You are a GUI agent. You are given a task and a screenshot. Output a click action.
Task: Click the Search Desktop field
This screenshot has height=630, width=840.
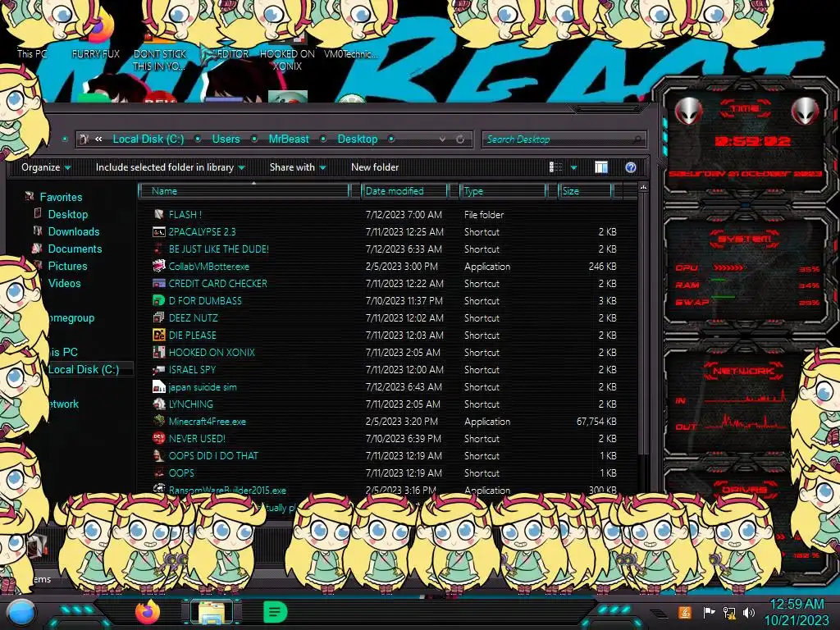click(564, 139)
